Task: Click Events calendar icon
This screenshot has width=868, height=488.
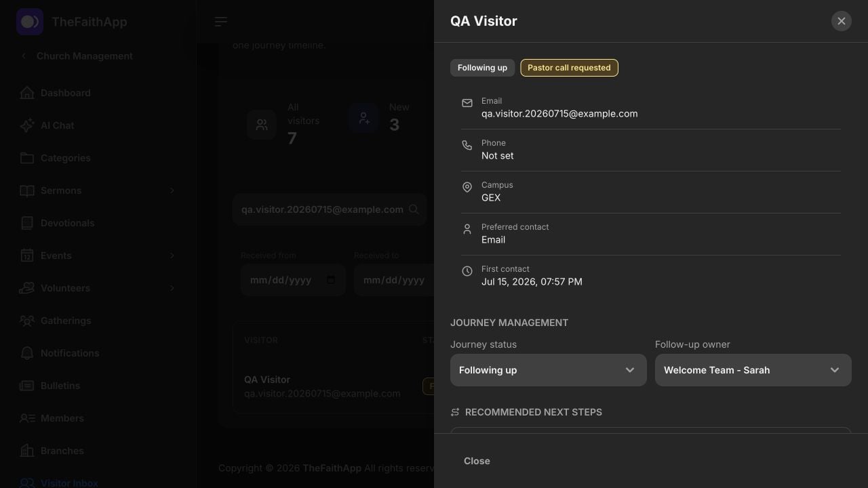Action: click(27, 256)
